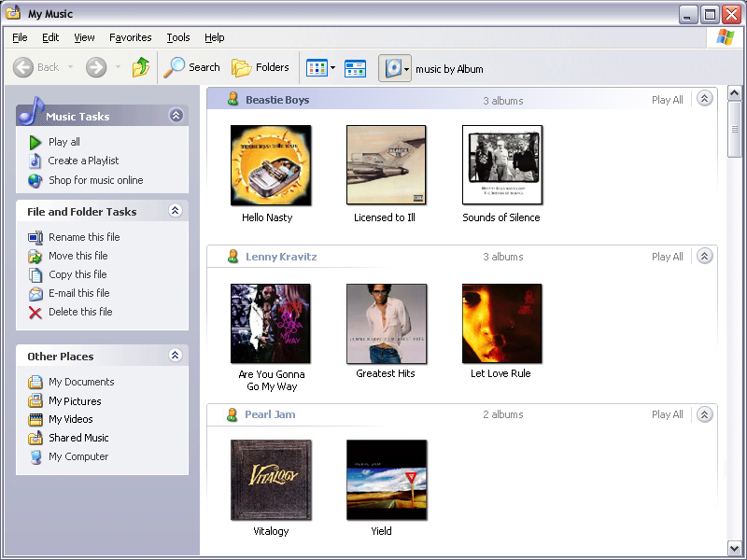Open the View menu

(x=84, y=37)
